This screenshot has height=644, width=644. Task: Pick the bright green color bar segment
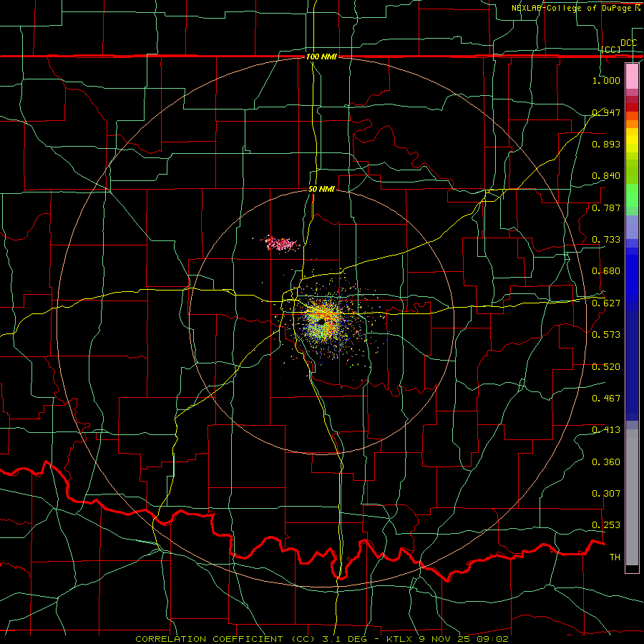(632, 195)
